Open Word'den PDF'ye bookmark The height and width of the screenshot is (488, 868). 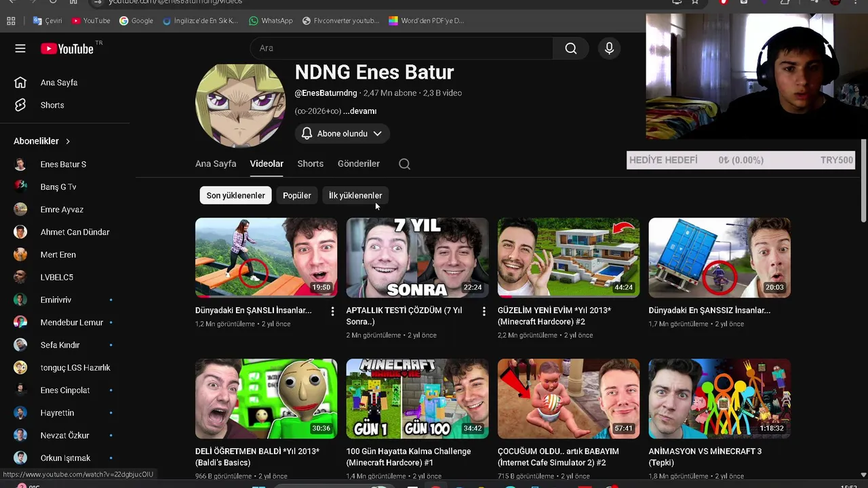click(x=427, y=21)
